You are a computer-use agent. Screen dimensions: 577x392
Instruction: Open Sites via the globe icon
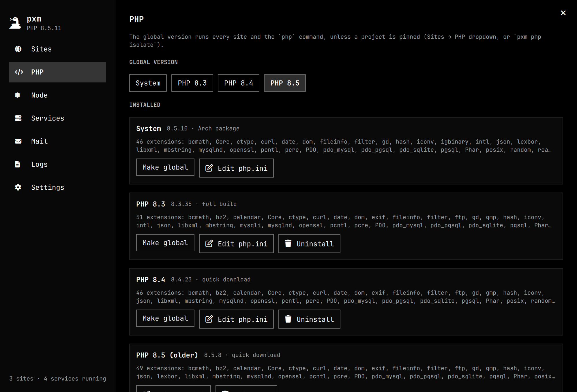pos(18,49)
